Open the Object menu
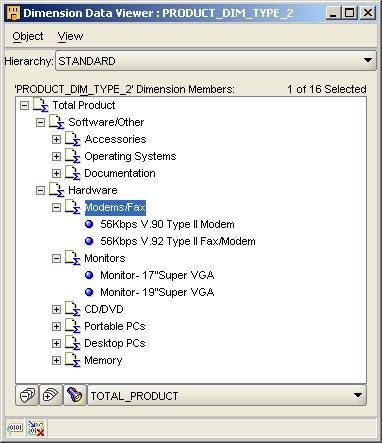This screenshot has height=443, width=382. tap(28, 36)
